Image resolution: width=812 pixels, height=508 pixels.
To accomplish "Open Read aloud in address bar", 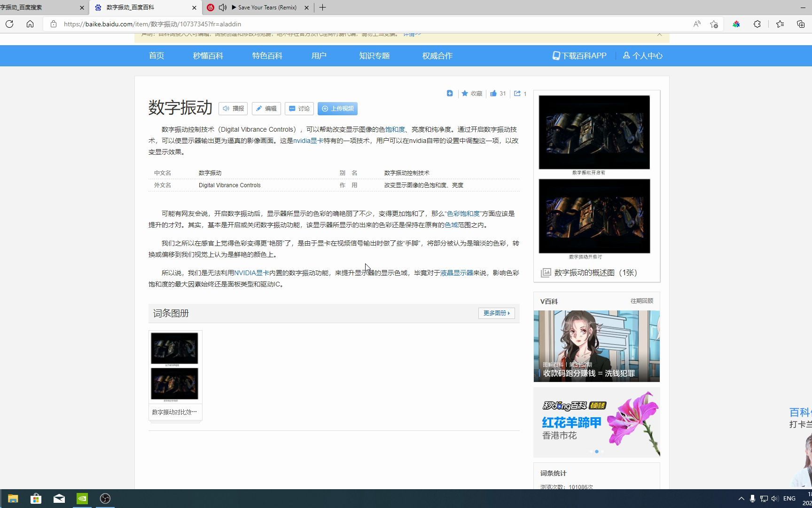I will coord(697,24).
